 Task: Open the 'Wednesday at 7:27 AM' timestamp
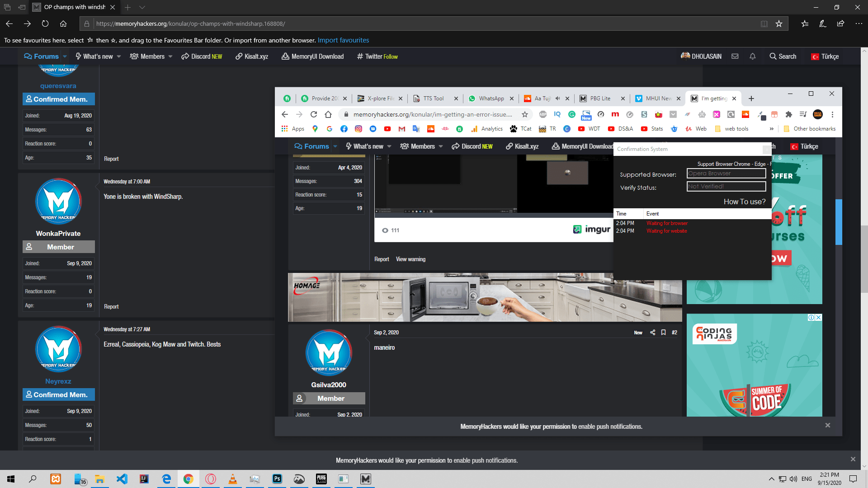pos(127,329)
